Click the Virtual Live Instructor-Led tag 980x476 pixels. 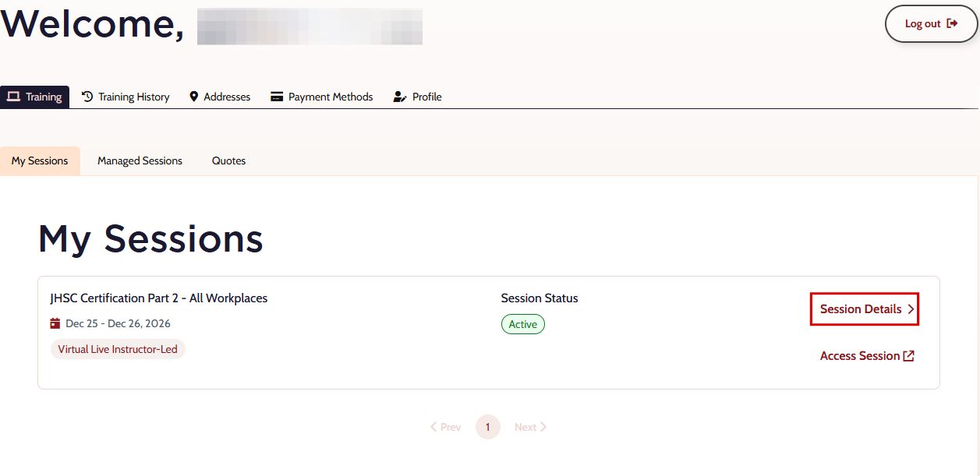coord(118,349)
